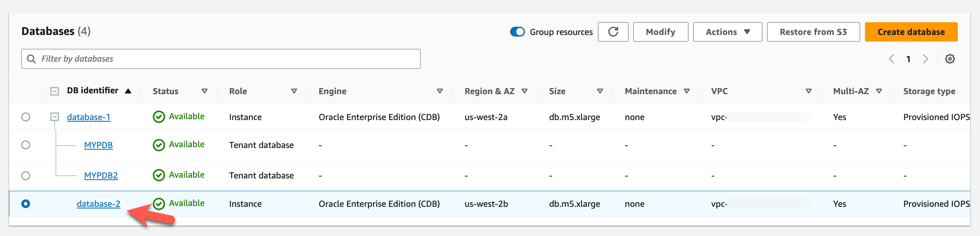Sort by Size column arrow
The height and width of the screenshot is (236, 980).
coord(600,91)
